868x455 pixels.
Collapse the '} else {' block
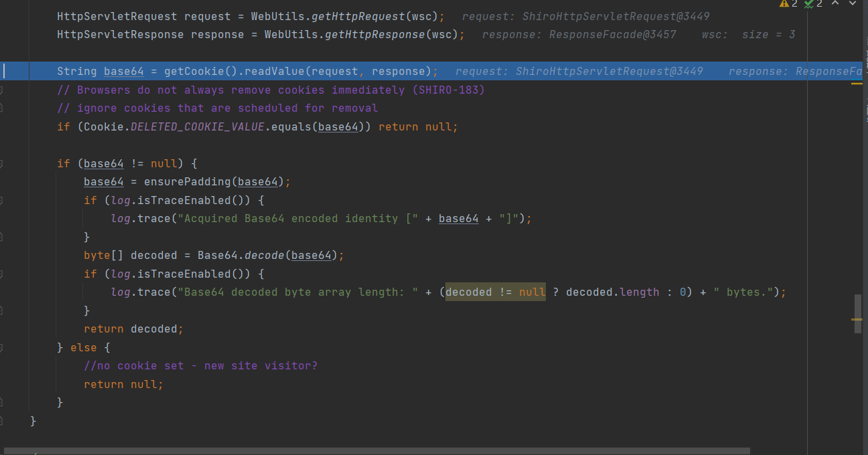[2, 347]
